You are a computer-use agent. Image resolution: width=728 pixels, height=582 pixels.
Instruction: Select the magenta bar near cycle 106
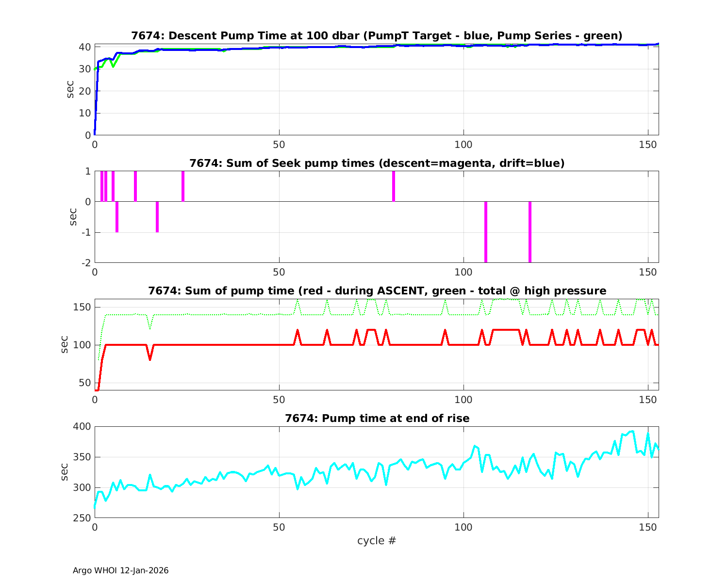[x=486, y=232]
